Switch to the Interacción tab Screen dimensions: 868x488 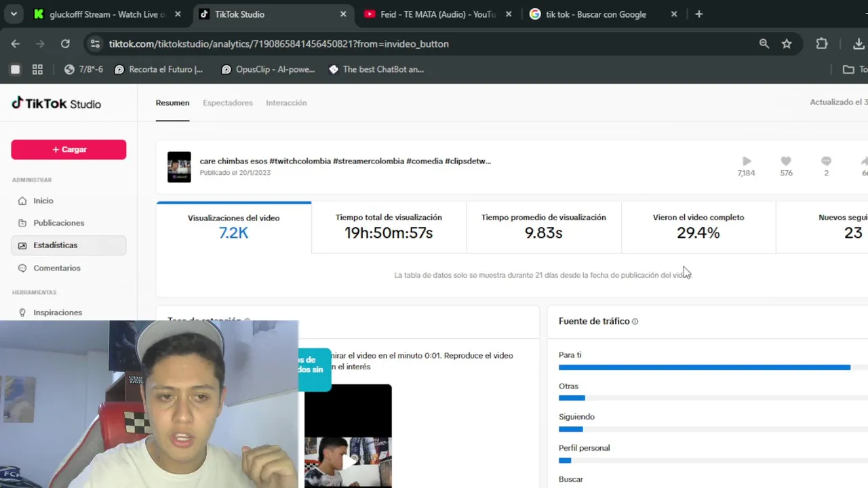(x=286, y=103)
